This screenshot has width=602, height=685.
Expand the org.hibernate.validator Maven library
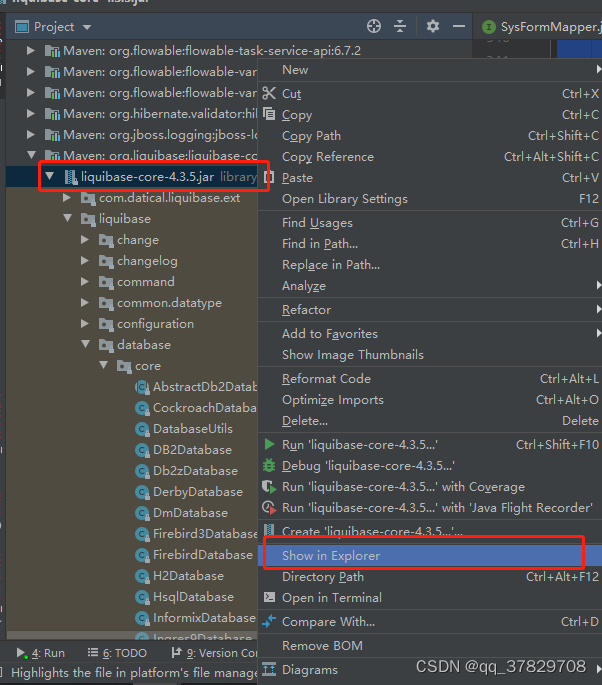coord(31,114)
